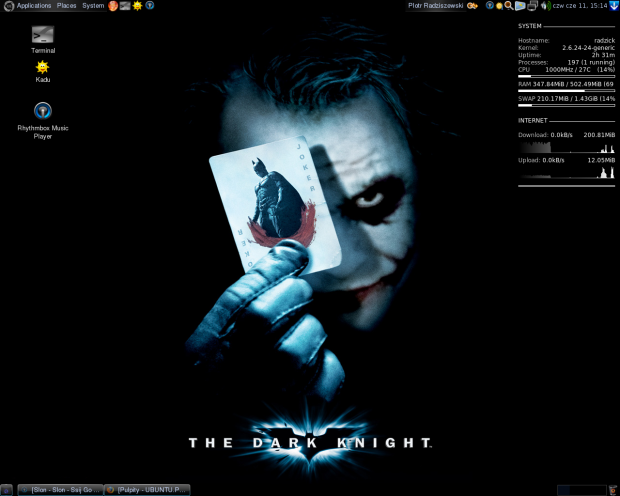Switch to the Pulpity UBUNTU Firefox taskbar window

[x=147, y=490]
